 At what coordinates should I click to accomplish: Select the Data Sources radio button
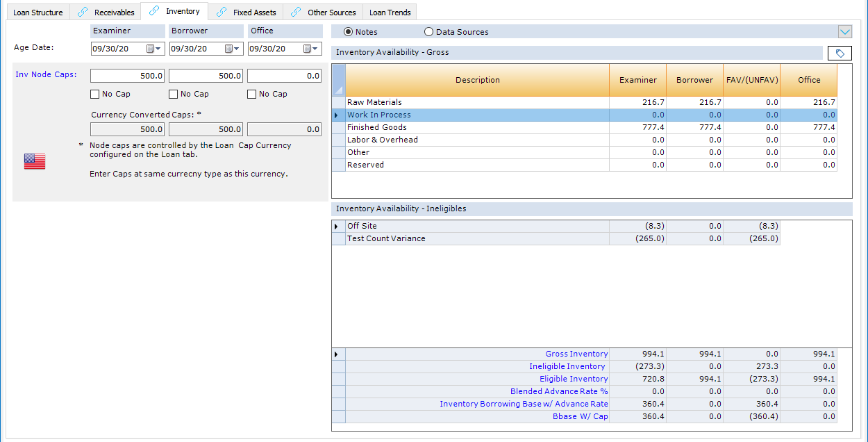click(x=428, y=32)
